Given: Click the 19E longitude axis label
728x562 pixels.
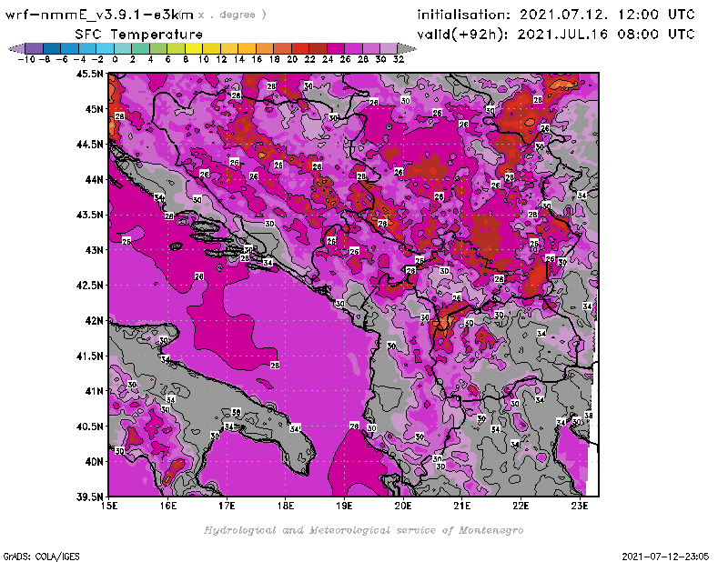Looking at the screenshot, I should tap(345, 506).
